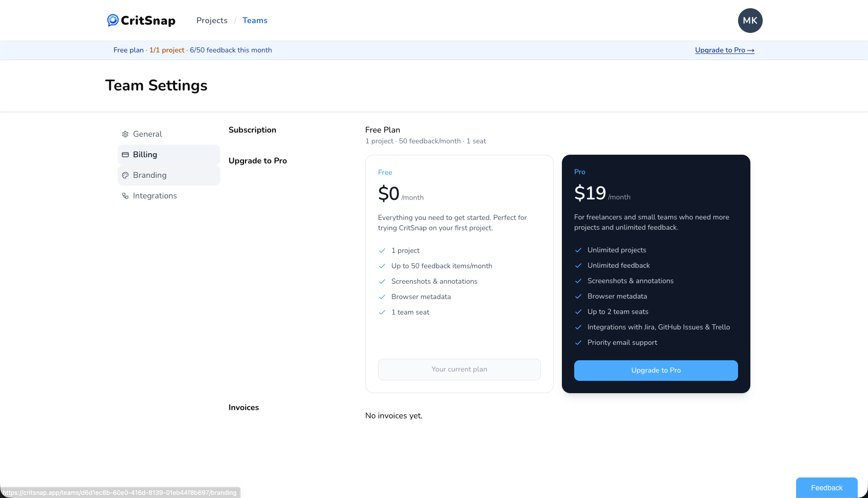Viewport: 868px width, 498px height.
Task: Click the 1/1 project banner text
Action: [x=167, y=50]
